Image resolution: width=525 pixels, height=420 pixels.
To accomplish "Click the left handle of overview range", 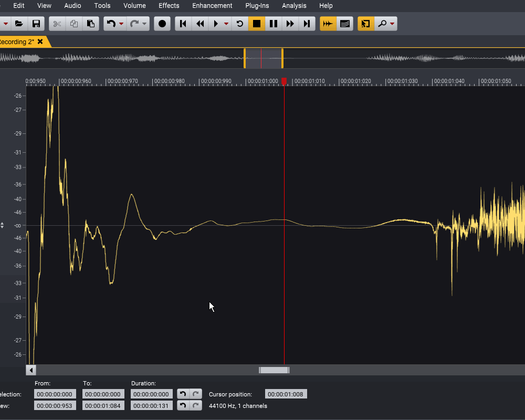I will coord(245,58).
